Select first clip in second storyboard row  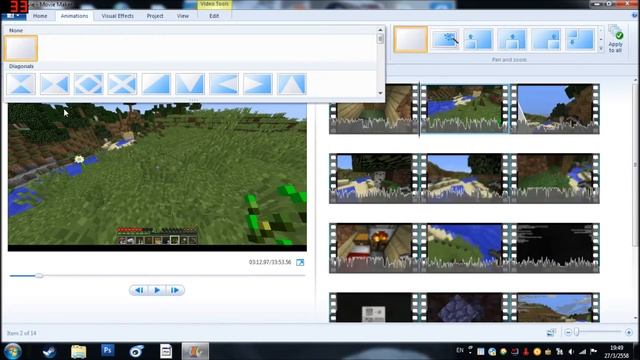click(x=374, y=178)
